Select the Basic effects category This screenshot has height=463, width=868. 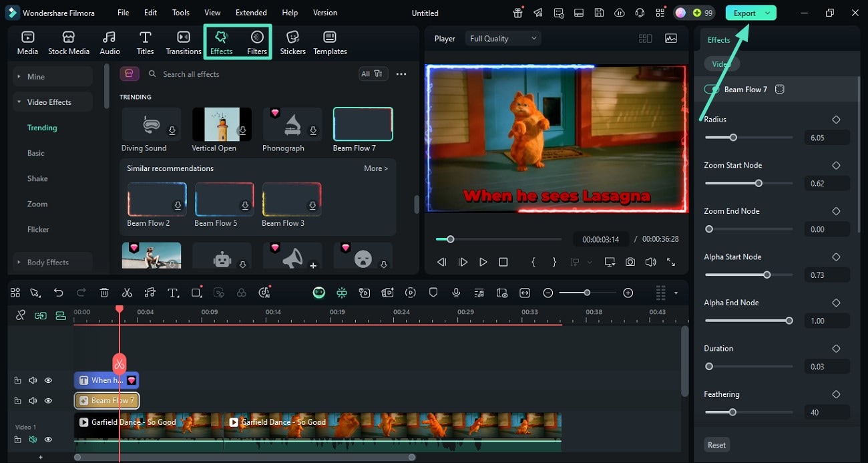[x=36, y=153]
